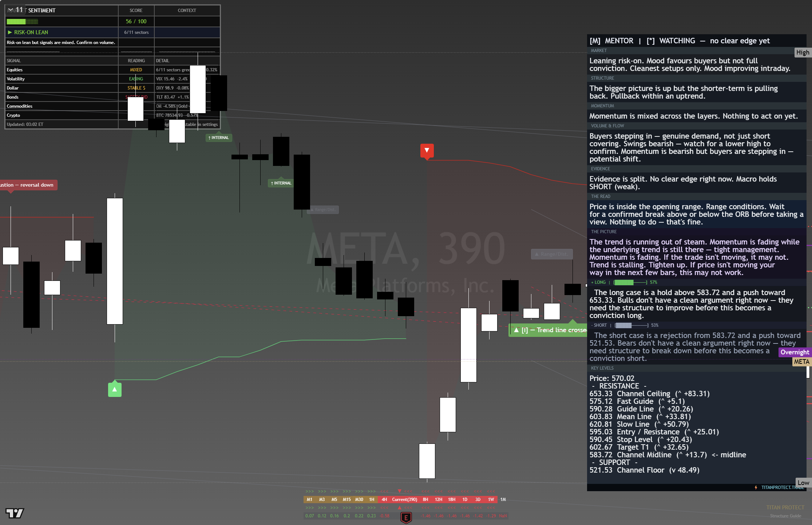The height and width of the screenshot is (525, 812).
Task: Click the -1.29 value under 1W
Action: tap(491, 516)
